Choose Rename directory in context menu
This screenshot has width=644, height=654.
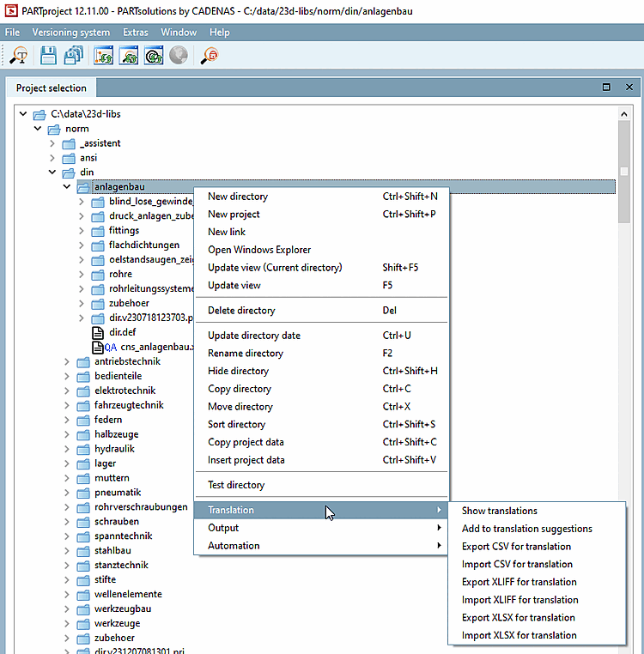321,354
